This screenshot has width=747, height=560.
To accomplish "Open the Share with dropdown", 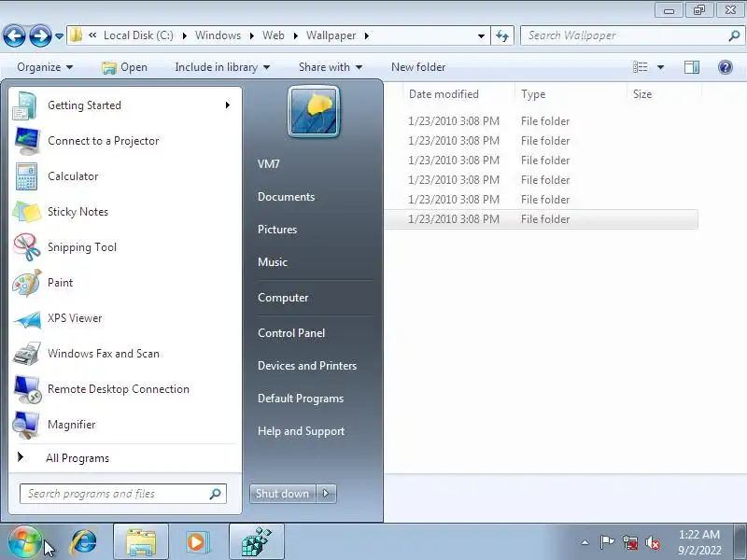I will tap(331, 67).
